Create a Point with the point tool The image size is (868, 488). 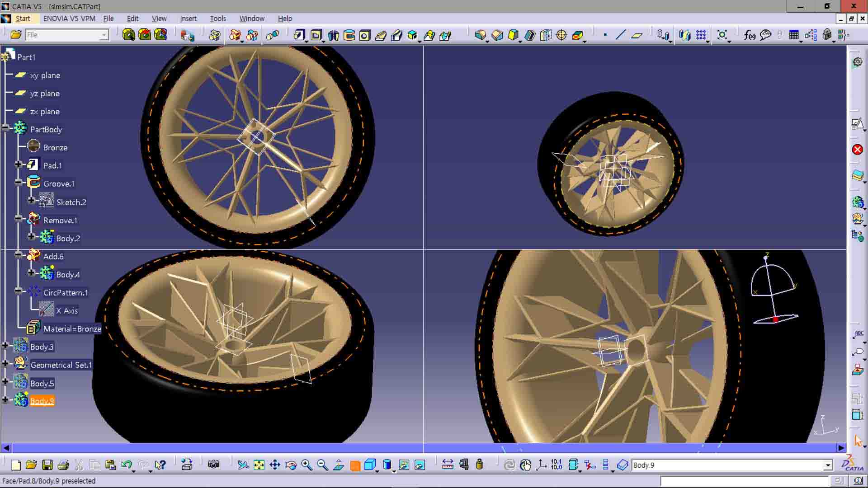tap(605, 35)
